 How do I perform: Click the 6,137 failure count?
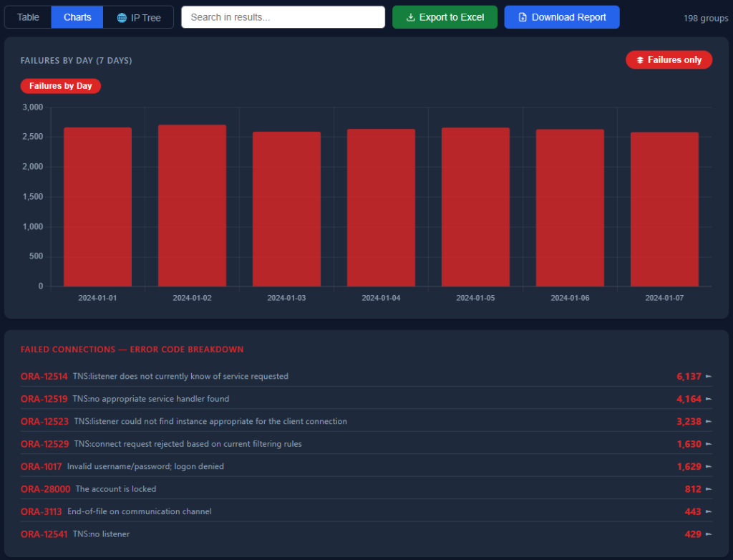tap(689, 377)
